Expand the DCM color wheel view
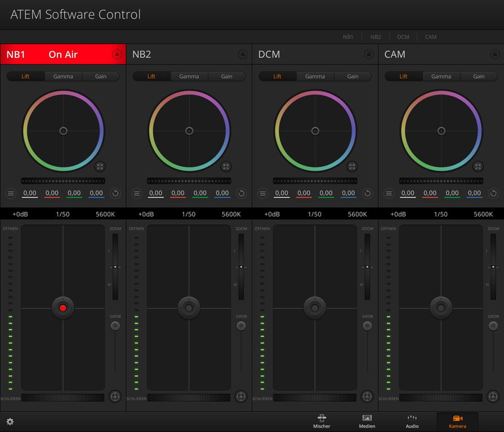Screen dimensions: 504x432 coord(352,166)
